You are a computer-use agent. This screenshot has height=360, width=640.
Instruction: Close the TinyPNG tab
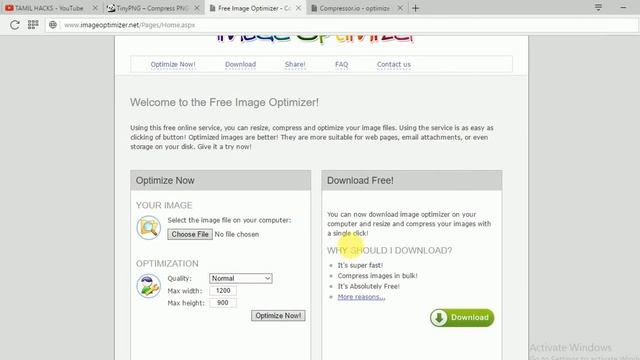(x=197, y=8)
